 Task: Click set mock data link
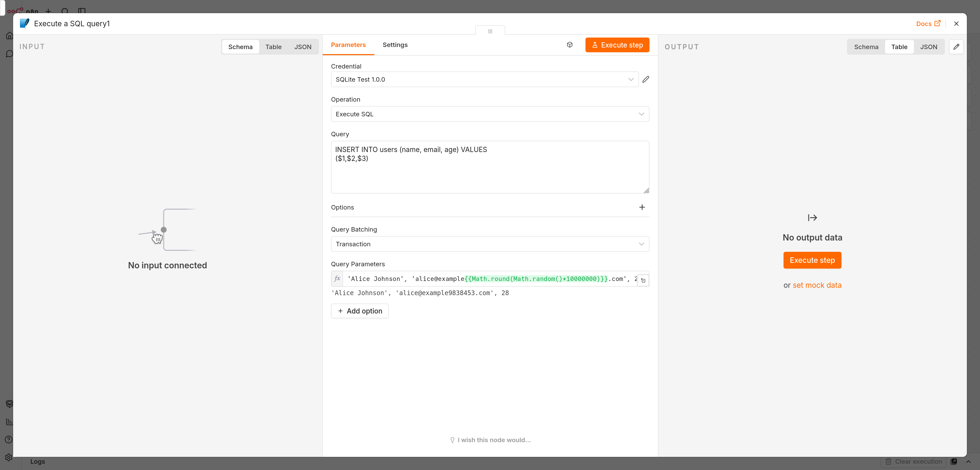point(817,285)
